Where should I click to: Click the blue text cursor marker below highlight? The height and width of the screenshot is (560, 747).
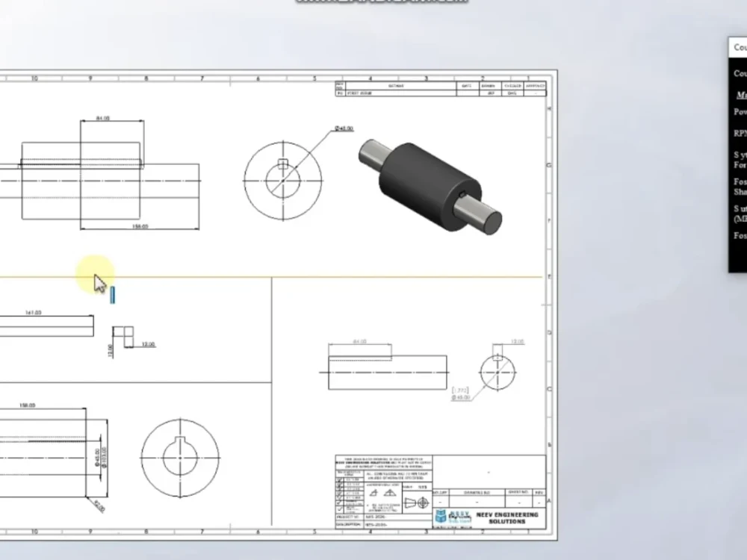click(112, 295)
